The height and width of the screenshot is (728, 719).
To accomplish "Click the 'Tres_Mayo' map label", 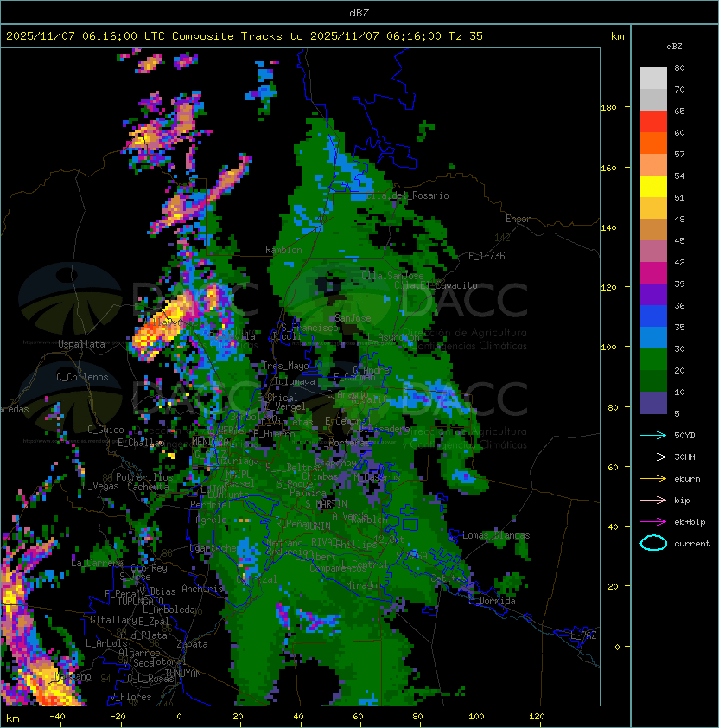I will [x=285, y=366].
